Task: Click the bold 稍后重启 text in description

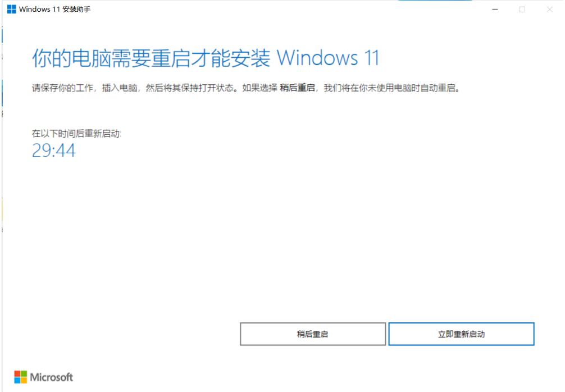Action: tap(297, 88)
